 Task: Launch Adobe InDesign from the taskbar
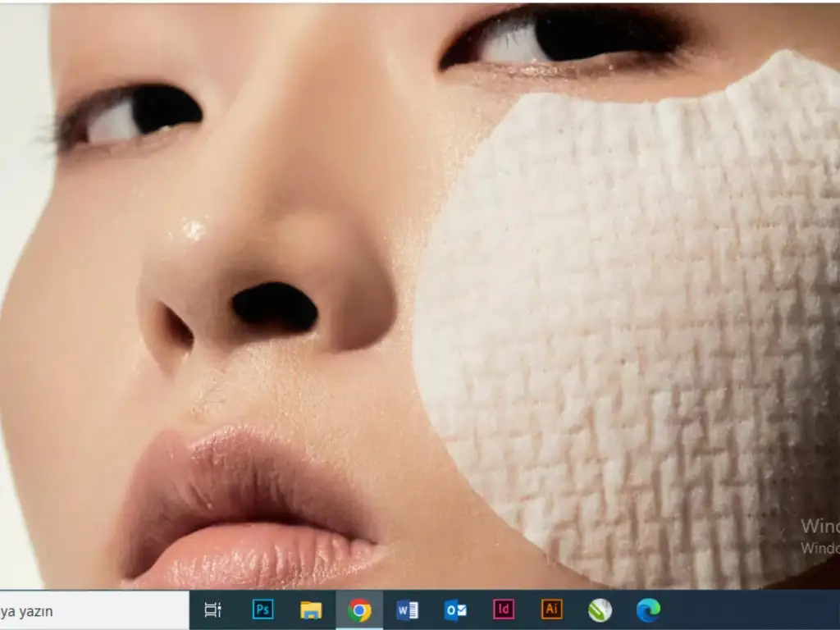point(504,610)
